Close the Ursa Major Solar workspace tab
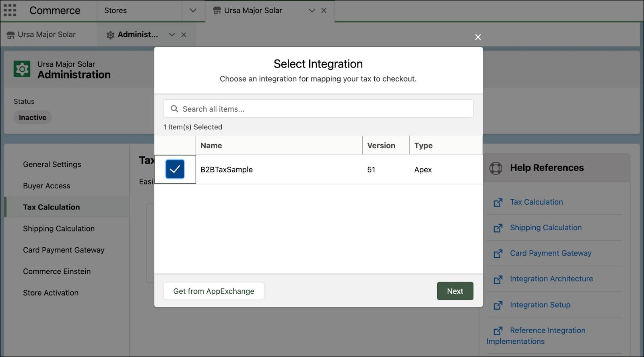The width and height of the screenshot is (644, 357). point(324,10)
